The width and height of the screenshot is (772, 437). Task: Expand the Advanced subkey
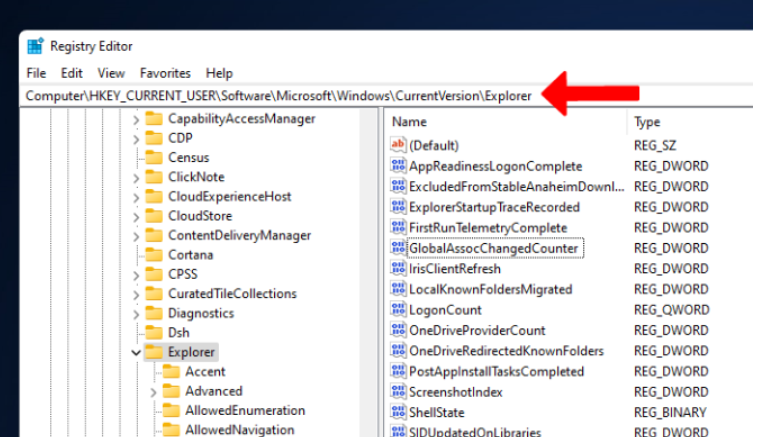(x=153, y=392)
